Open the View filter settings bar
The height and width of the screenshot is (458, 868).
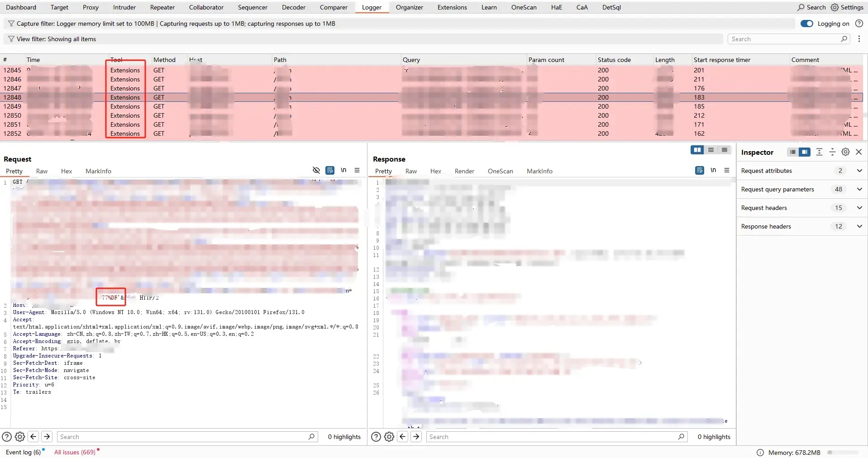coord(363,39)
